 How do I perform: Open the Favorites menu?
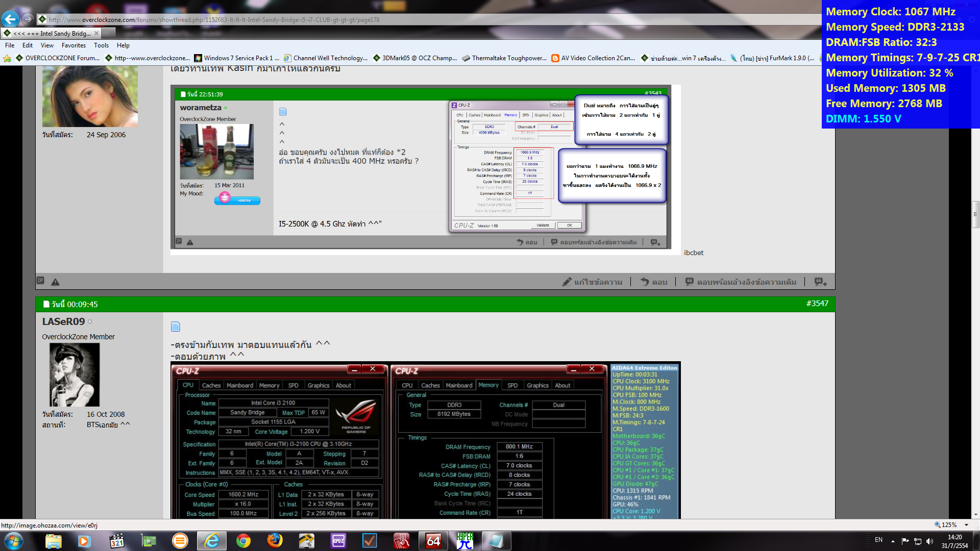point(73,45)
